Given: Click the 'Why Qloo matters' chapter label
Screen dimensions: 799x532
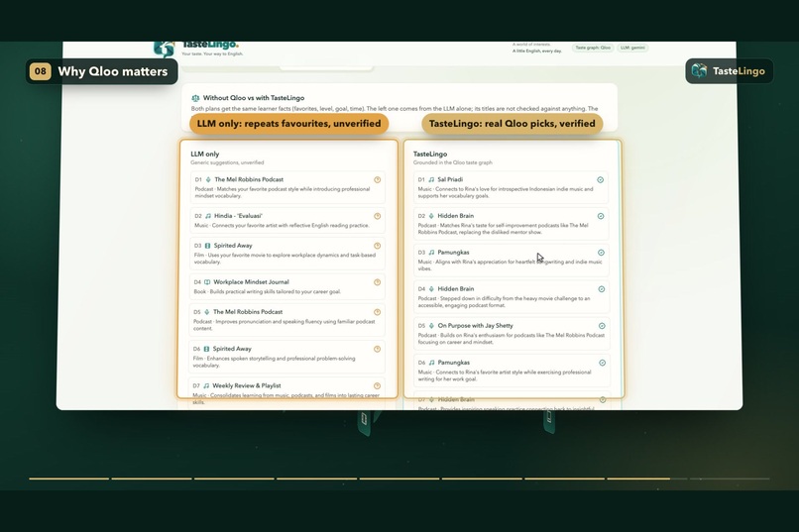Looking at the screenshot, I should 113,71.
